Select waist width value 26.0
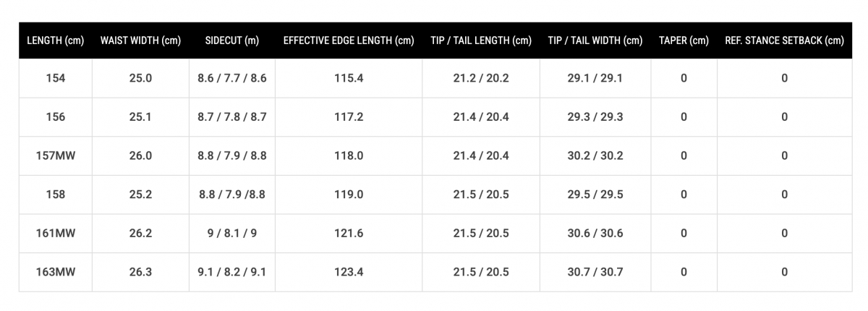The height and width of the screenshot is (311, 868). [x=140, y=155]
